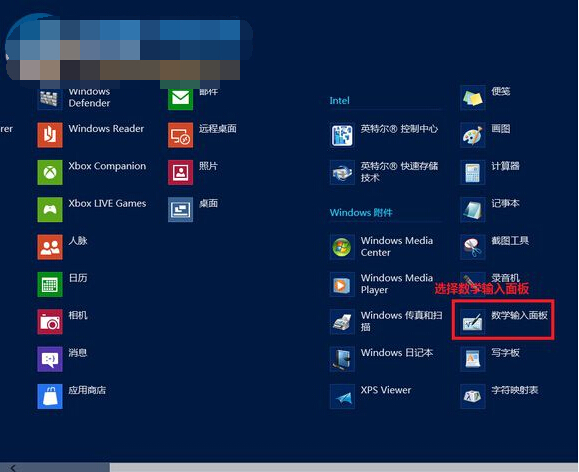
Task: Open Xbox LIVE Games tile
Action: point(50,210)
